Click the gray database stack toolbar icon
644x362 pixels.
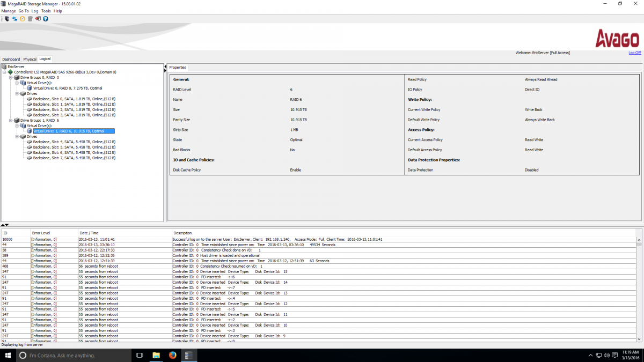(x=30, y=18)
